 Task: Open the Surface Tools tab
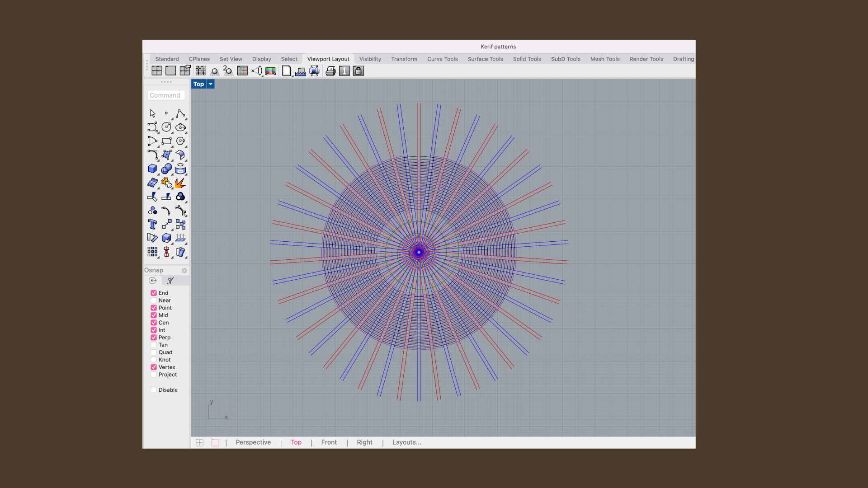pos(485,59)
